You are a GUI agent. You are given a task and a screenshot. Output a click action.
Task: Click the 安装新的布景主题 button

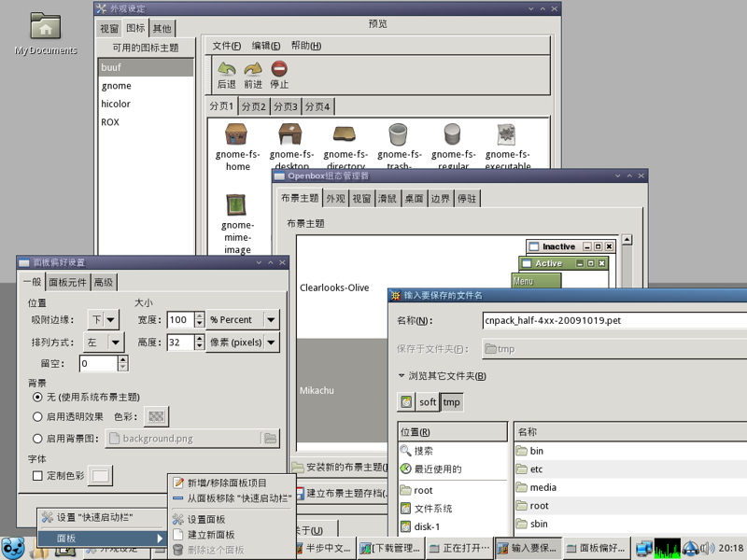pos(338,468)
